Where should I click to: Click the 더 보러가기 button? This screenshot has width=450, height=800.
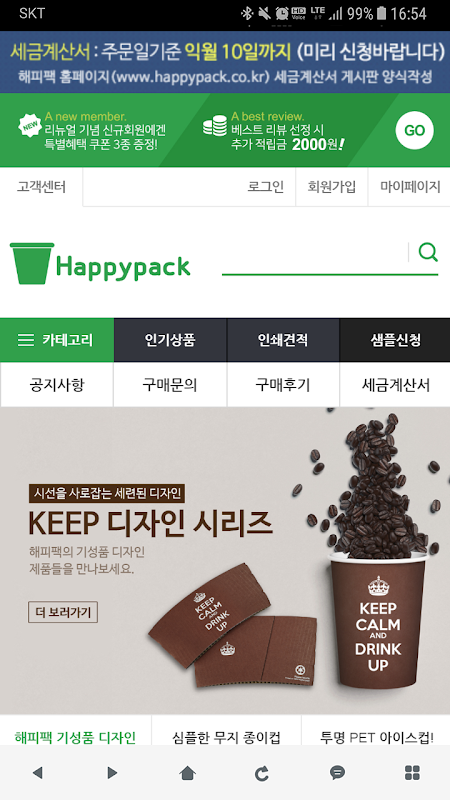tap(63, 612)
